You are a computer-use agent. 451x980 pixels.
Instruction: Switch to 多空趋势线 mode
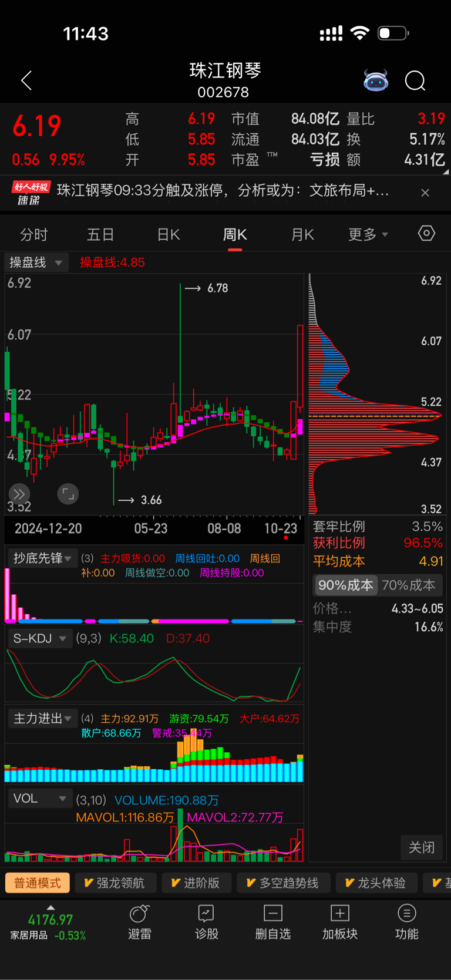click(x=283, y=883)
